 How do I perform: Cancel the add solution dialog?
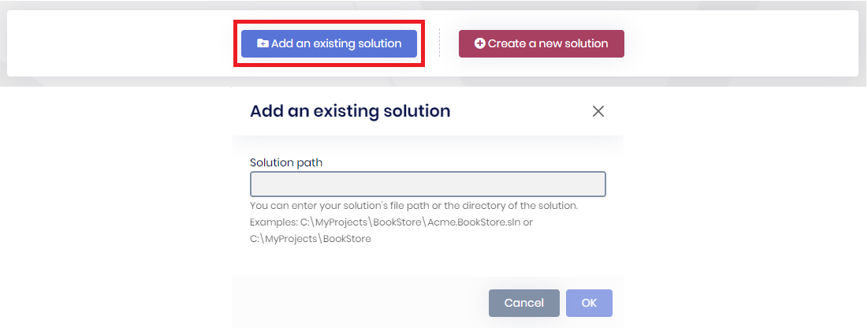click(x=523, y=303)
